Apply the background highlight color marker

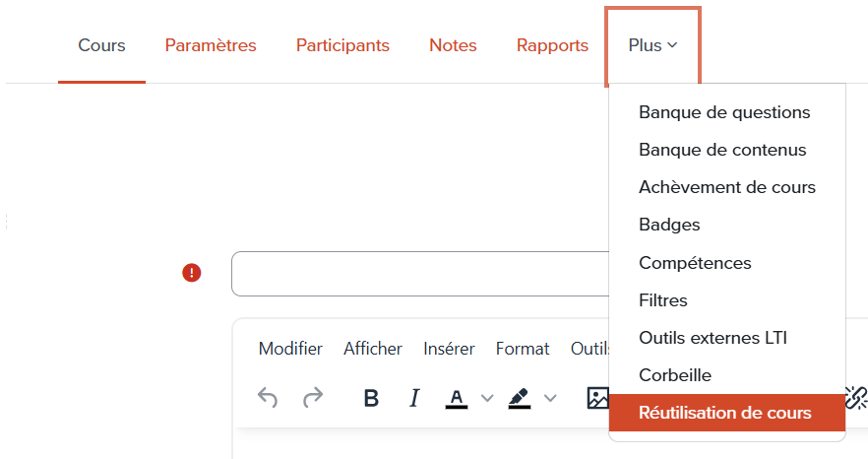519,398
